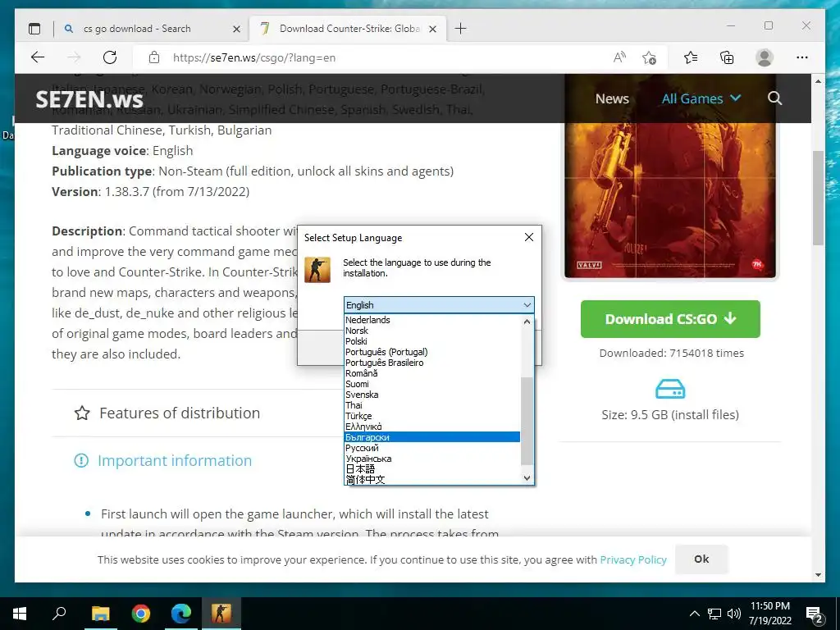Viewport: 840px width, 630px height.
Task: Open the tab actions menu icon
Action: [x=34, y=29]
